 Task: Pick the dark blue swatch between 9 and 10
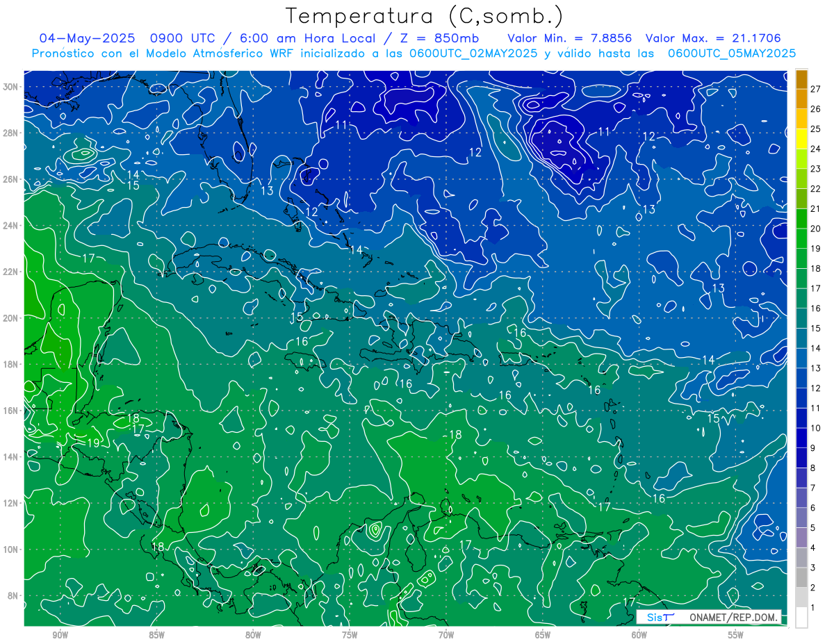pos(801,438)
